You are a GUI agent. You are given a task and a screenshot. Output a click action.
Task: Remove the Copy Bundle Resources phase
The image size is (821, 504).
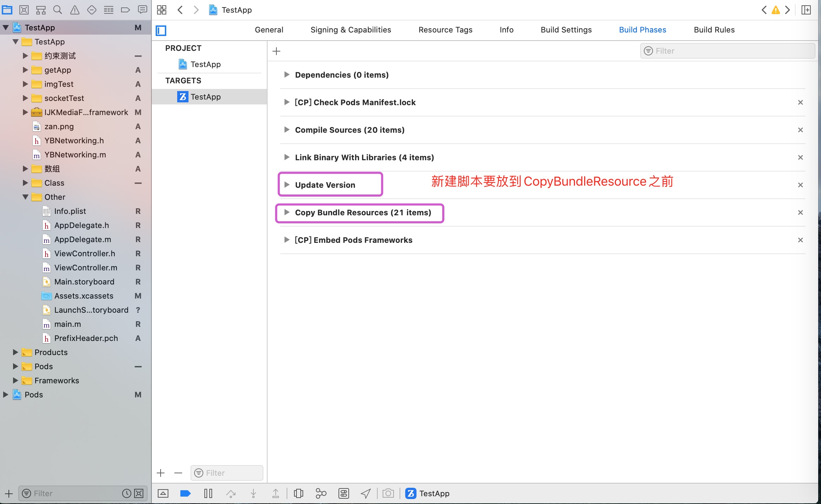point(801,212)
